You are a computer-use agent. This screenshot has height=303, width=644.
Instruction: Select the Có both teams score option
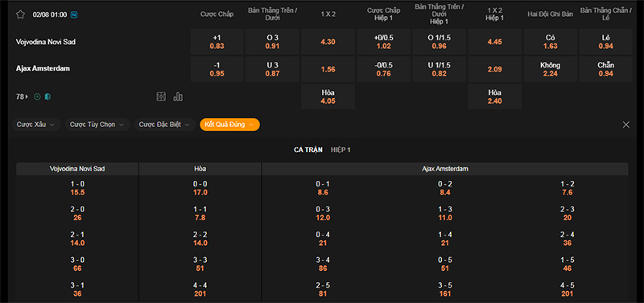tap(551, 42)
